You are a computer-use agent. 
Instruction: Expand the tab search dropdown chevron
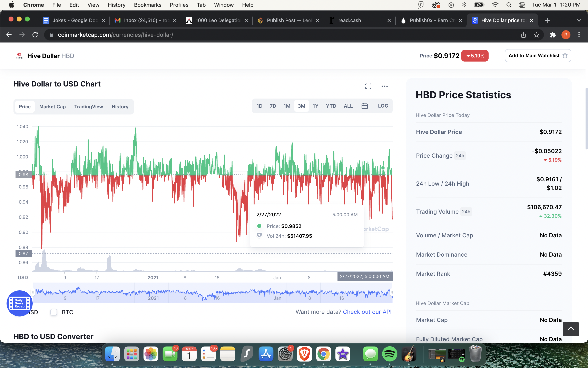click(579, 20)
